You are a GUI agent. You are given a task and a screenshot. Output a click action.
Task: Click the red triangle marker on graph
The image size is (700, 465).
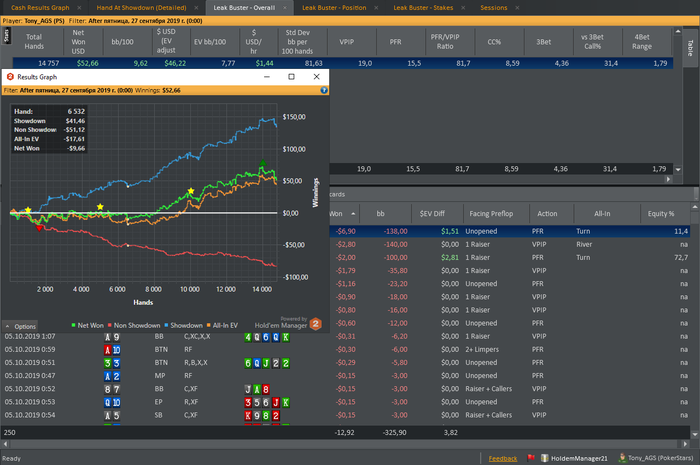39,228
